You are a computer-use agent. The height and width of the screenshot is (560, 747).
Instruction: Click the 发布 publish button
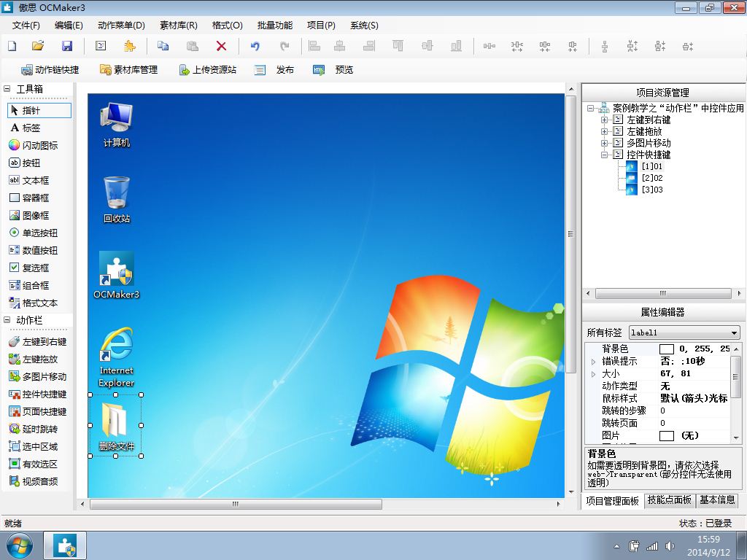click(274, 70)
